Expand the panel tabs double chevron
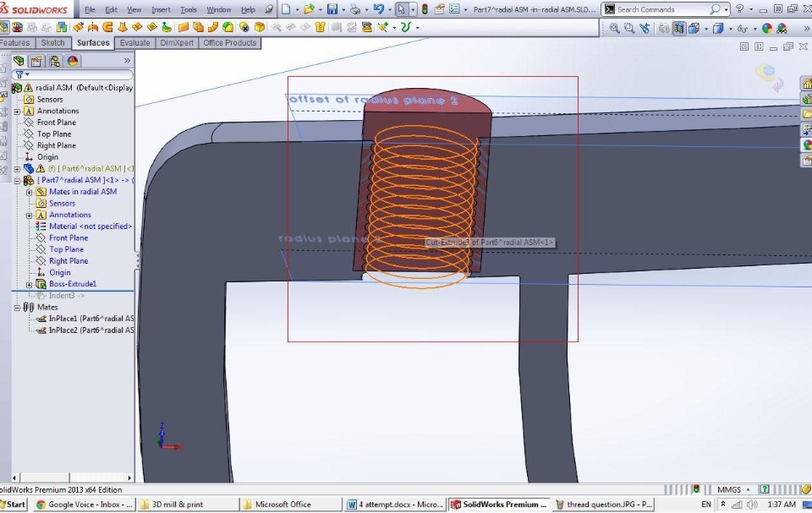 127,61
